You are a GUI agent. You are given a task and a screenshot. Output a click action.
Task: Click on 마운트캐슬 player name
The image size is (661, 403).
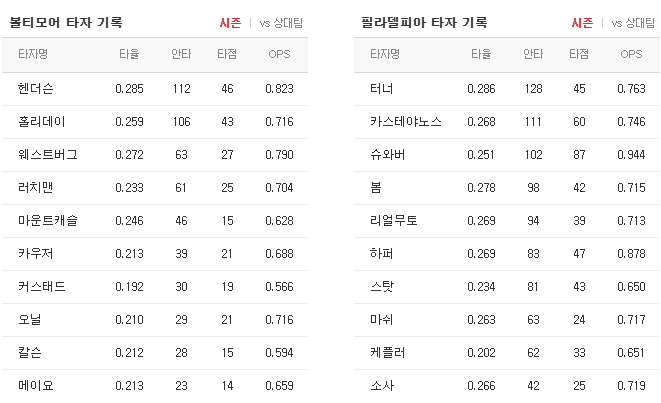pos(48,220)
